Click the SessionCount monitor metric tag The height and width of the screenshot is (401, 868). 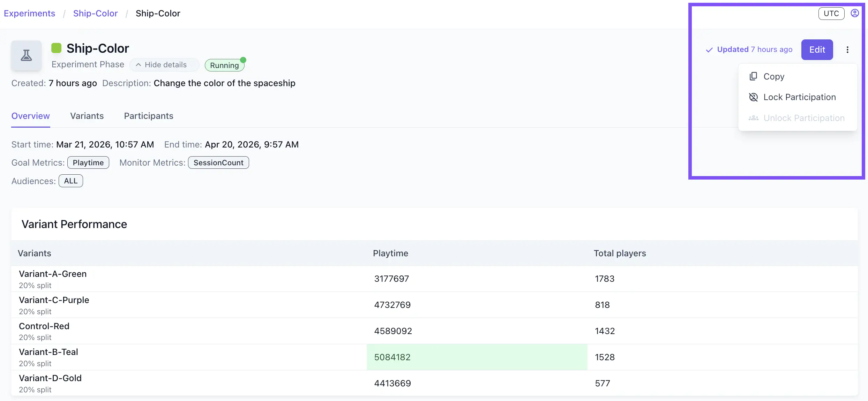click(x=218, y=163)
